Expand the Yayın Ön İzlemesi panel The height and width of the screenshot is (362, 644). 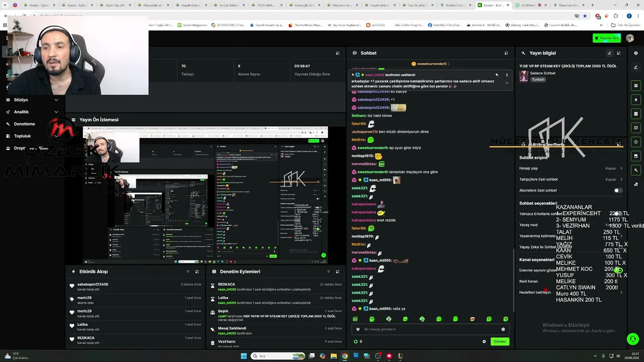click(338, 120)
